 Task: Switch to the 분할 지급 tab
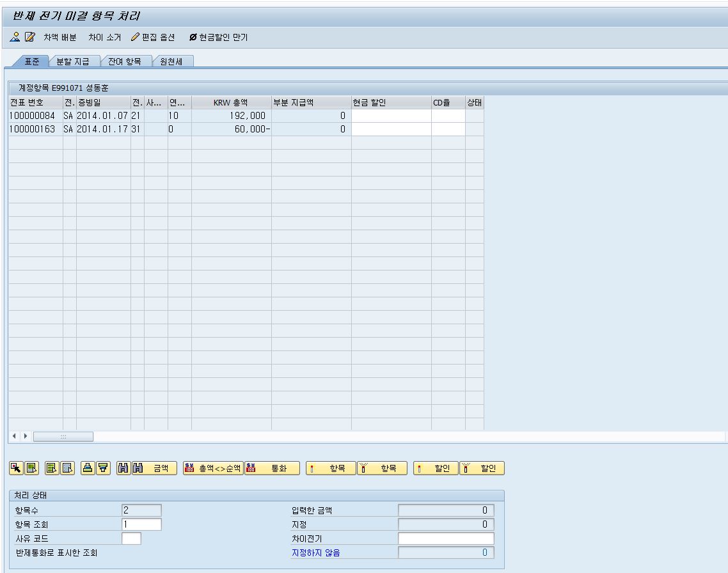click(x=73, y=61)
